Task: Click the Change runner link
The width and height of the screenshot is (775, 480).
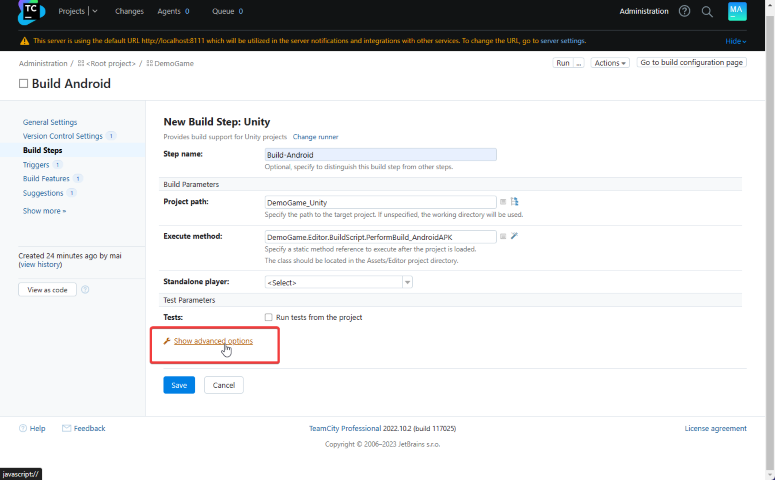Action: pyautogui.click(x=315, y=136)
